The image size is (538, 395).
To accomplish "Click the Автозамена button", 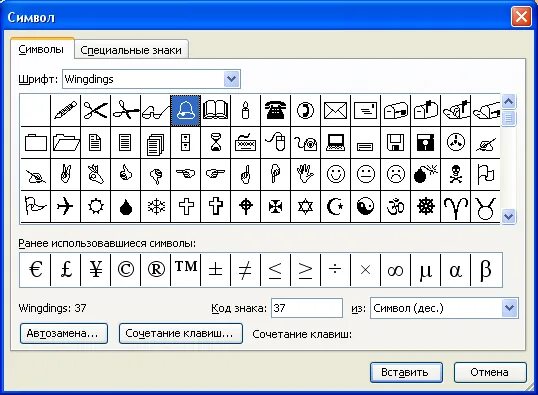I will pyautogui.click(x=64, y=333).
